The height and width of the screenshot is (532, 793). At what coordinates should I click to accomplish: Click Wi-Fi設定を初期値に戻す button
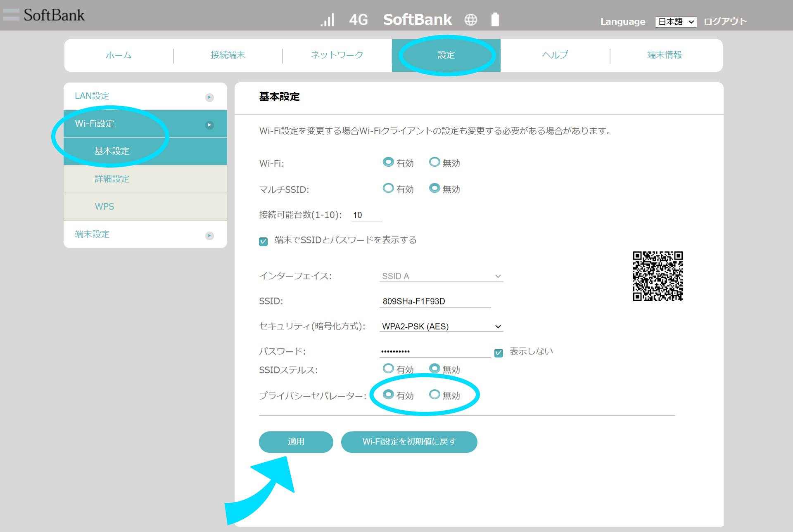409,442
